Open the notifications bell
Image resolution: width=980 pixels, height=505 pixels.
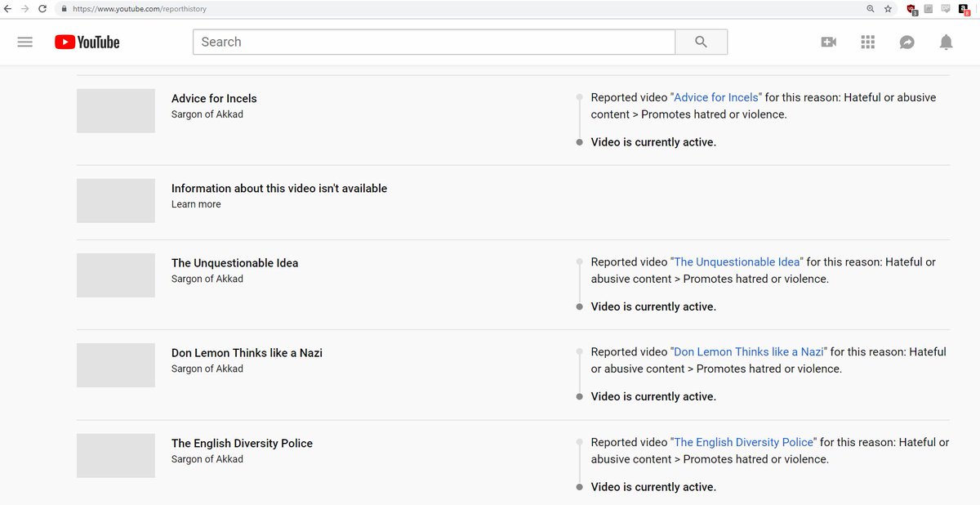(946, 42)
